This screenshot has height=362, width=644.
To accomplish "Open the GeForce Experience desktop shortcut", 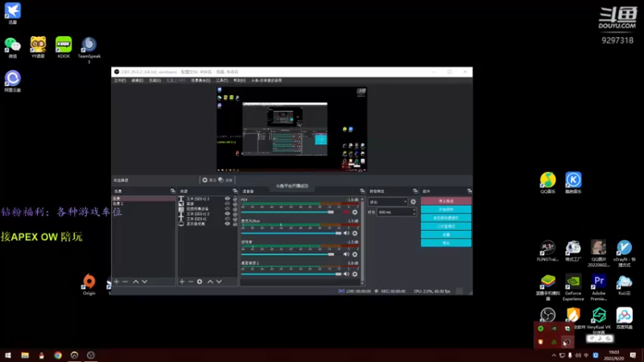I will pos(573,286).
